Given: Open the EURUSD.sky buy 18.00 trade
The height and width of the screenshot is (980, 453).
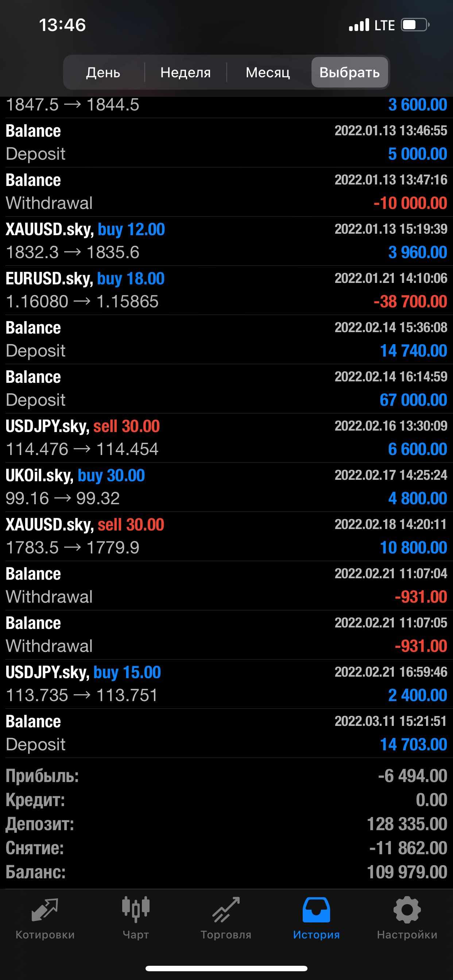Looking at the screenshot, I should click(226, 290).
